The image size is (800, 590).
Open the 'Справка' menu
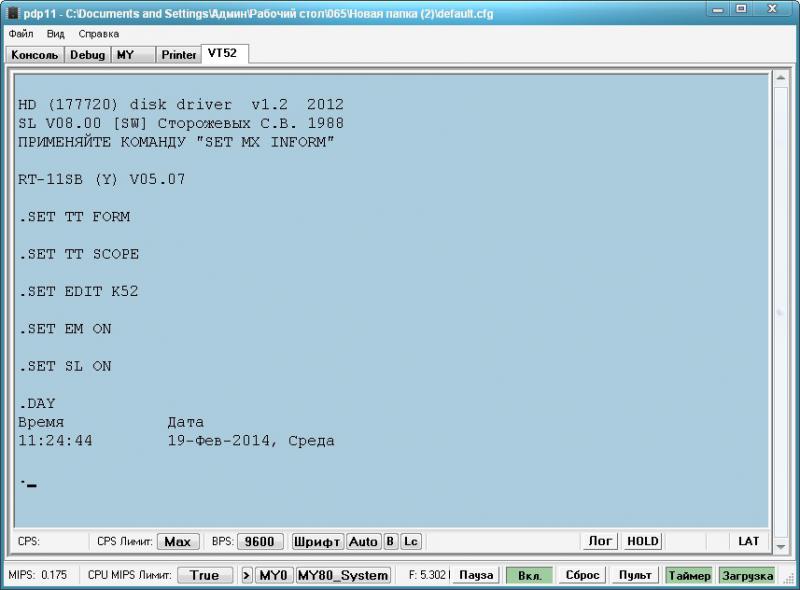point(98,34)
